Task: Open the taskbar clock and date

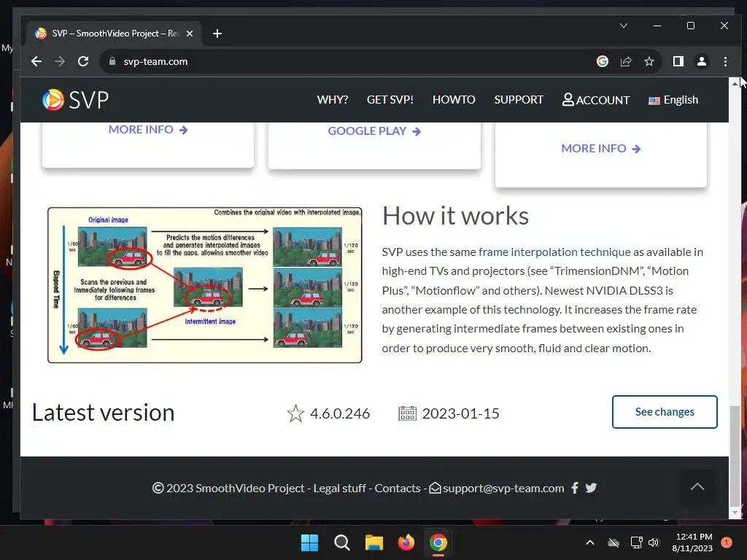Action: point(693,542)
